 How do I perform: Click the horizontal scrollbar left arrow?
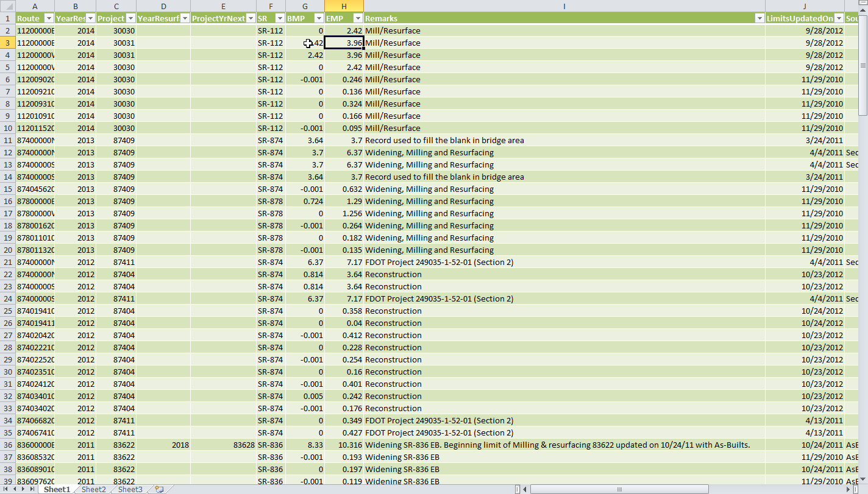coord(526,489)
